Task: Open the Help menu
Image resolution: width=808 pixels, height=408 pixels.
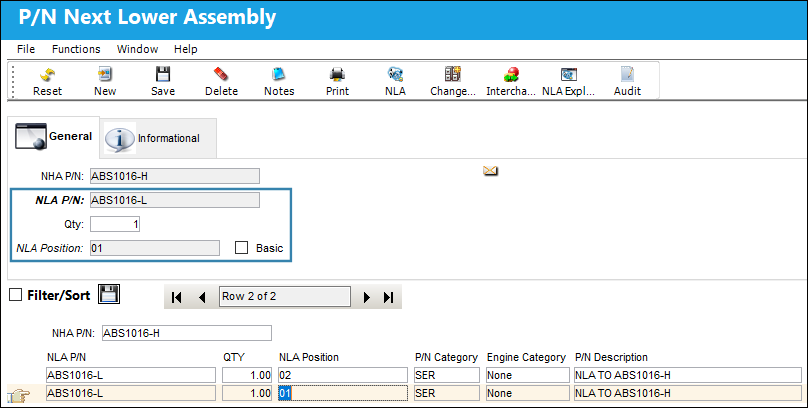Action: (x=186, y=49)
